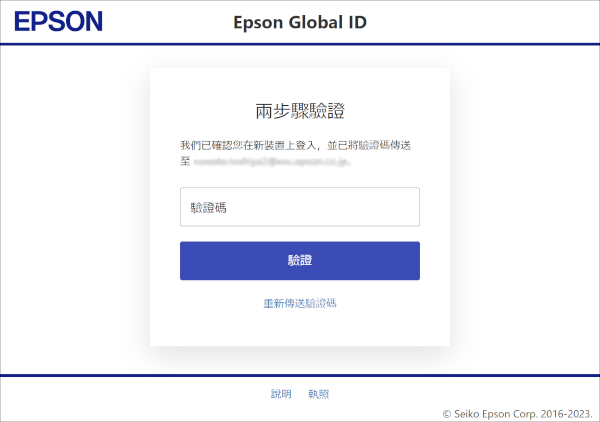Select the blurred email address text

coord(272,161)
